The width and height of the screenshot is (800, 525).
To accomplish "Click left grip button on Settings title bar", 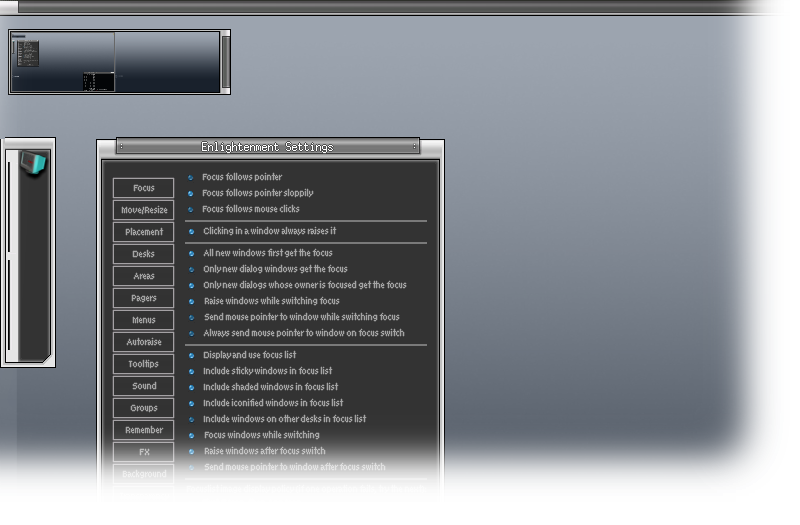I will (x=121, y=147).
